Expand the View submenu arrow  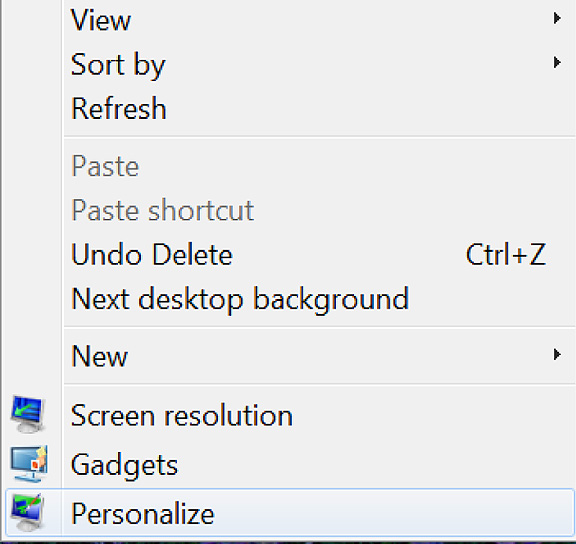(x=557, y=18)
